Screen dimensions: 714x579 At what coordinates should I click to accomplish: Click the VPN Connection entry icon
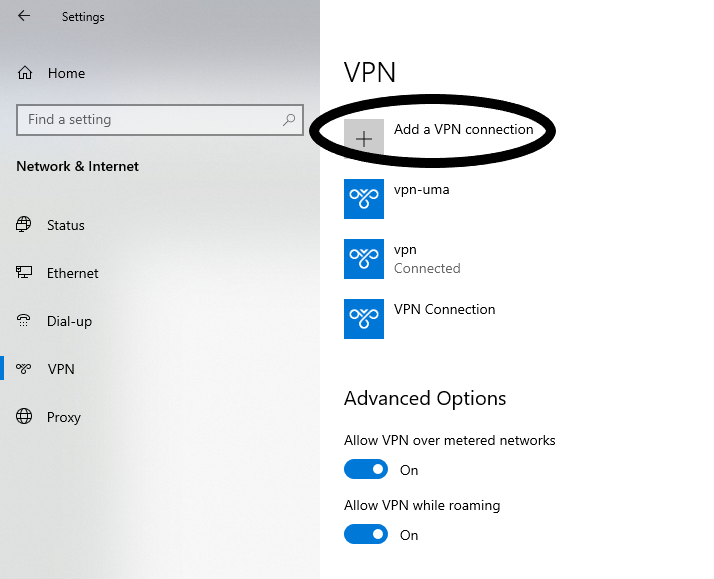coord(364,318)
